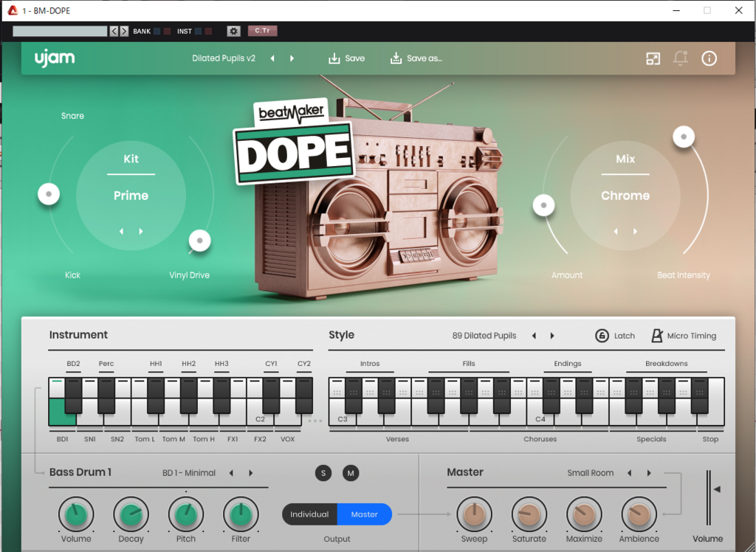This screenshot has width=756, height=552.
Task: Click the volume fader arrow handle
Action: click(717, 489)
